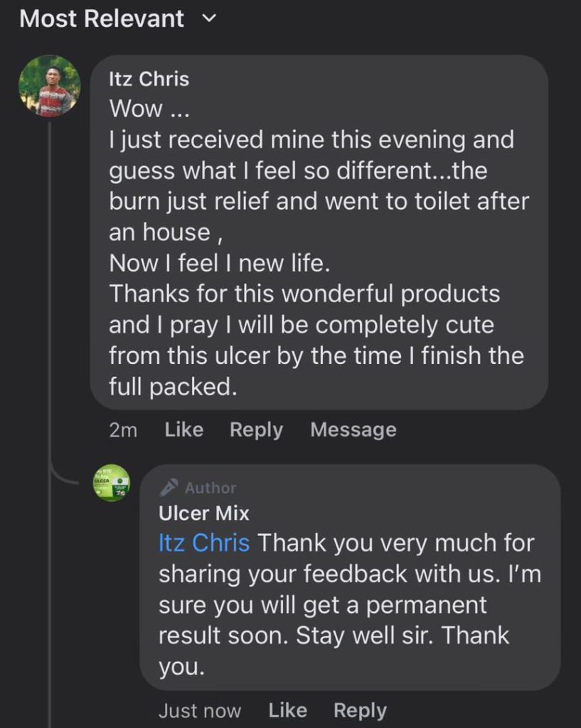581x728 pixels.
Task: Like Itz Chris's comment
Action: click(x=183, y=430)
